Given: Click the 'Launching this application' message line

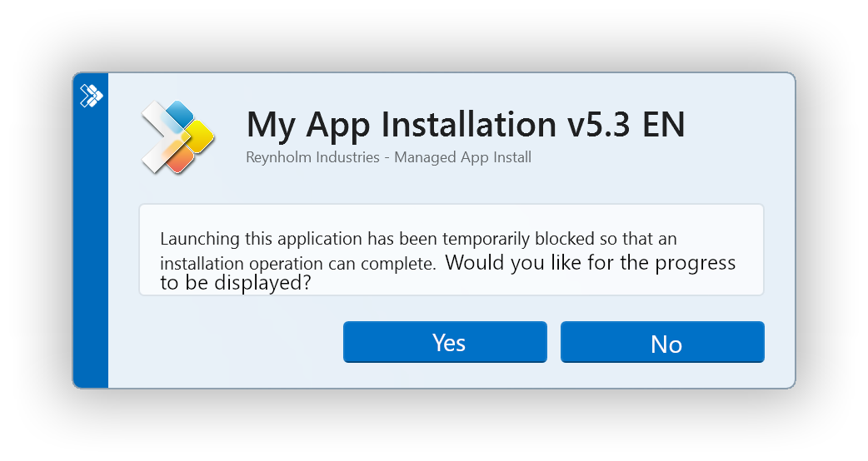Looking at the screenshot, I should (418, 239).
